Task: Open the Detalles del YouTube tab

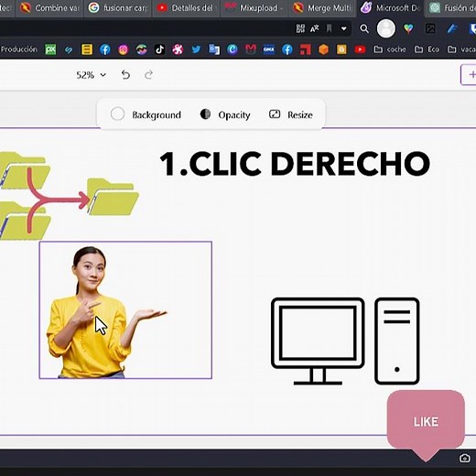Action: coord(186,8)
